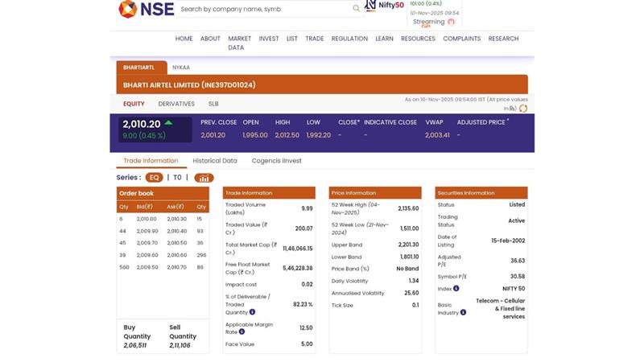Click the Nifty50 index logo
The image size is (644, 362).
[384, 6]
